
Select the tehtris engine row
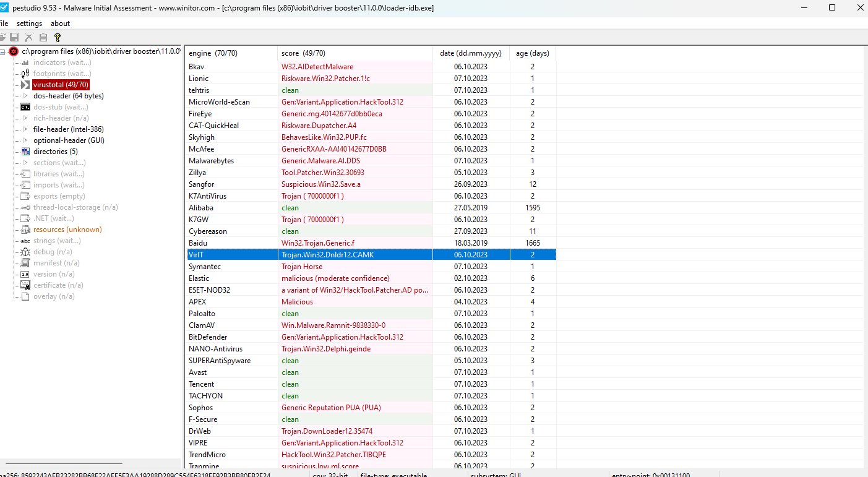point(371,90)
